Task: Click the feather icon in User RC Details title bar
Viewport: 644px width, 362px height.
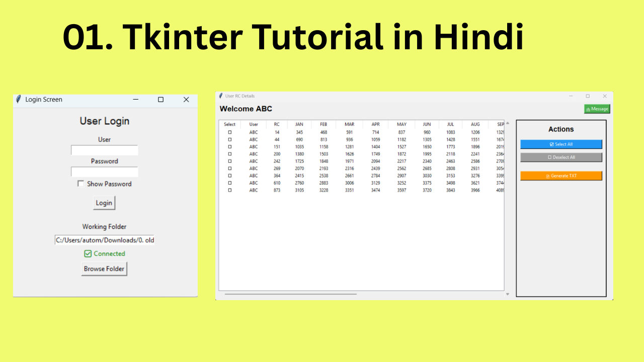Action: tap(220, 96)
